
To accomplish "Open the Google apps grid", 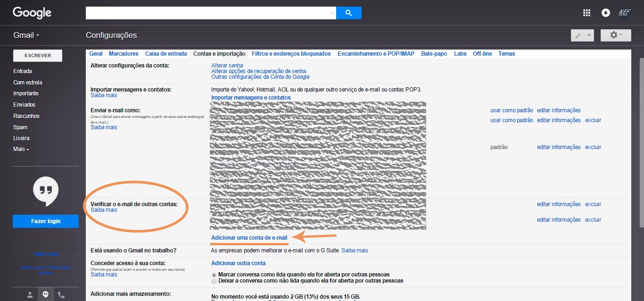I will click(586, 13).
